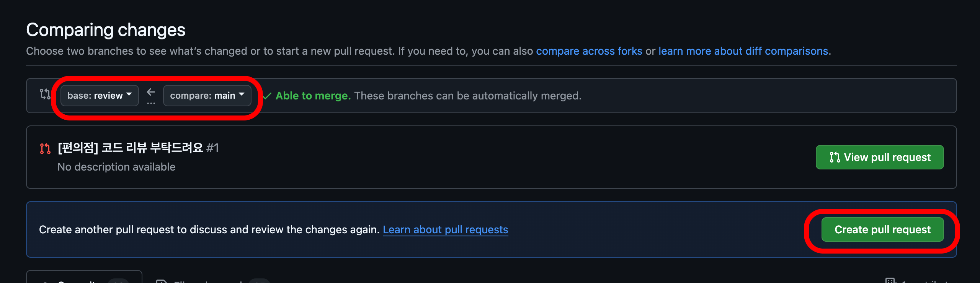Click the ellipsis below the branch arrow
The height and width of the screenshot is (283, 980).
tap(151, 103)
